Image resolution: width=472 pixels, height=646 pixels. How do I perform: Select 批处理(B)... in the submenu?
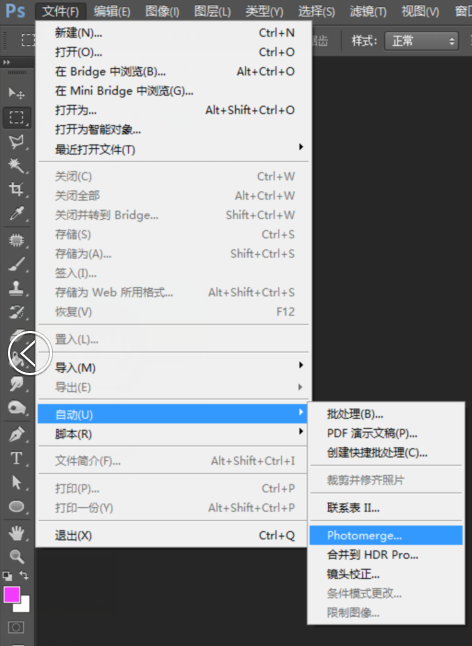386,414
